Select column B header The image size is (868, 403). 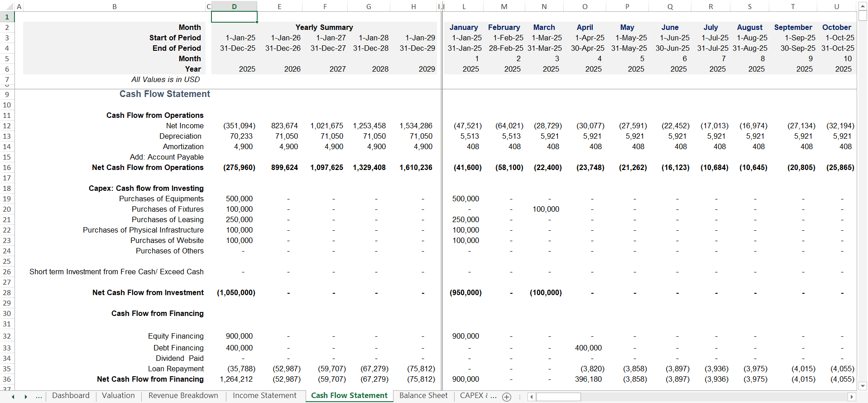(115, 6)
